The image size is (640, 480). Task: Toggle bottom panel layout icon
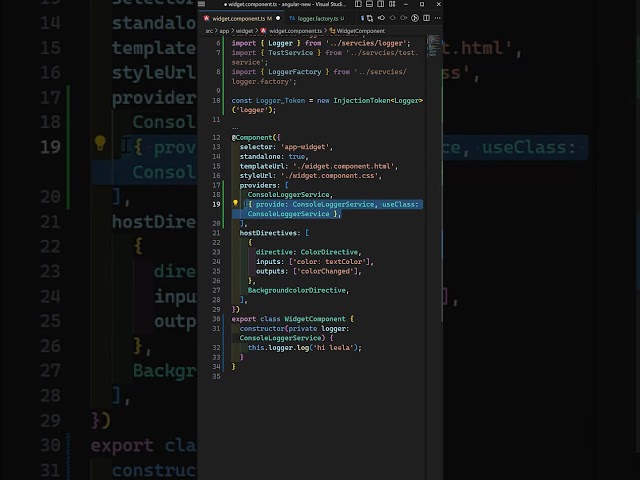pyautogui.click(x=369, y=4)
